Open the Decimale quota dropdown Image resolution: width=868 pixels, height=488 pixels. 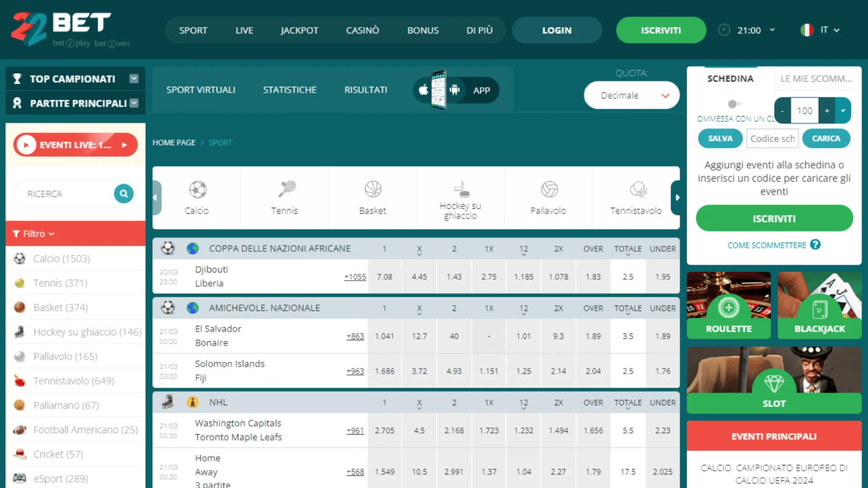[x=631, y=96]
